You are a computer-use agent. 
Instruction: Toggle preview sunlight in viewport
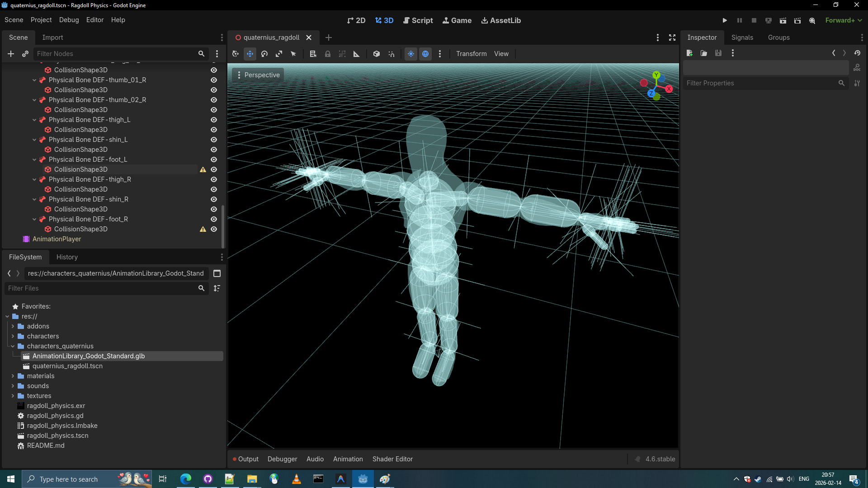(x=410, y=54)
